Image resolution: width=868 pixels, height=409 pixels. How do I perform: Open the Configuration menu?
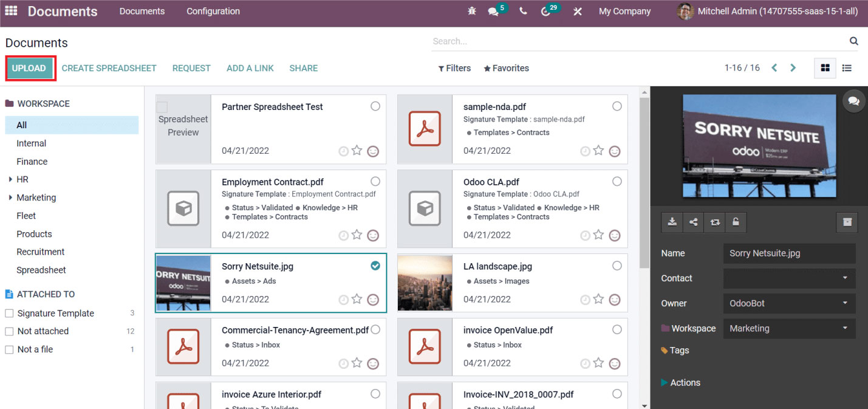pyautogui.click(x=213, y=12)
